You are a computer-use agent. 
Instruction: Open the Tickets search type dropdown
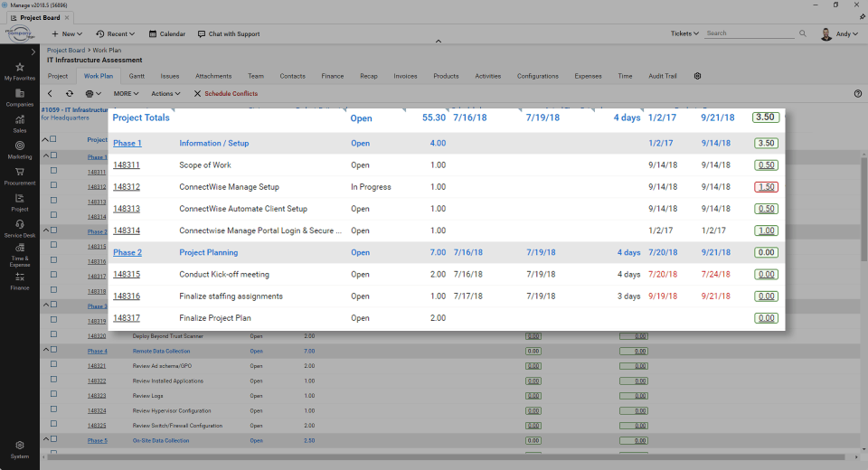pyautogui.click(x=684, y=33)
